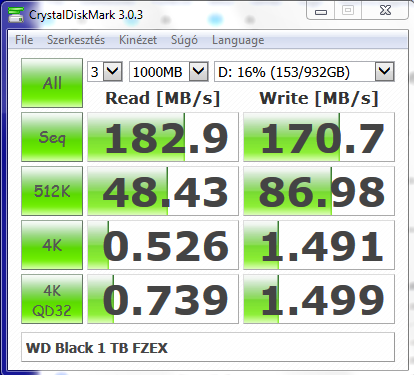Open the Language menu

pyautogui.click(x=238, y=40)
